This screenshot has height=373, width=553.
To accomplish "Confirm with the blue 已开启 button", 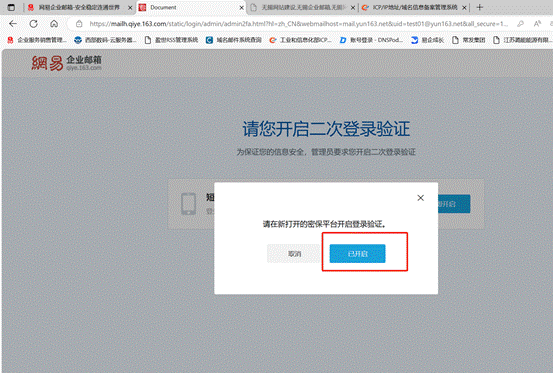I will [357, 253].
